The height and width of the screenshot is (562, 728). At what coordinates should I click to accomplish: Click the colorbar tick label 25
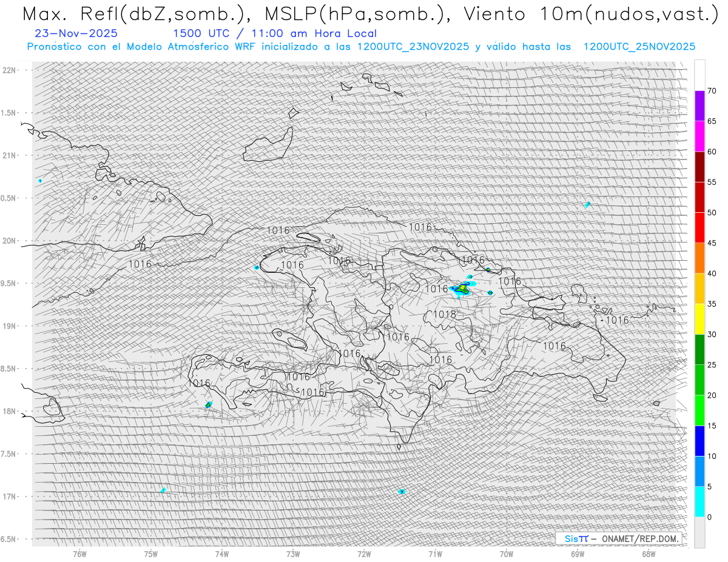[x=712, y=365]
